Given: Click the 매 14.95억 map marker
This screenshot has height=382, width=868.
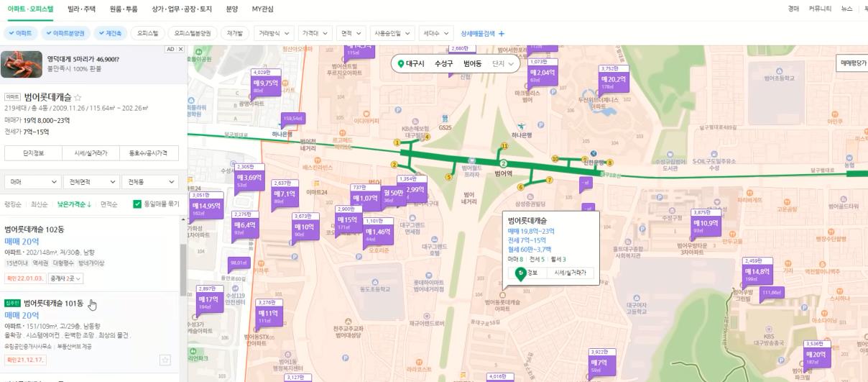Looking at the screenshot, I should [x=206, y=206].
